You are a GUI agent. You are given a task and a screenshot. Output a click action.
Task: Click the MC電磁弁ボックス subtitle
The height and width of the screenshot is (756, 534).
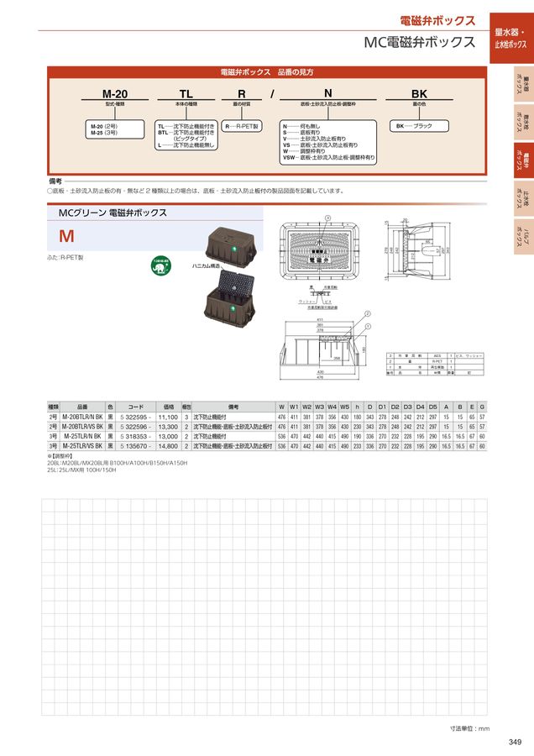coord(420,43)
